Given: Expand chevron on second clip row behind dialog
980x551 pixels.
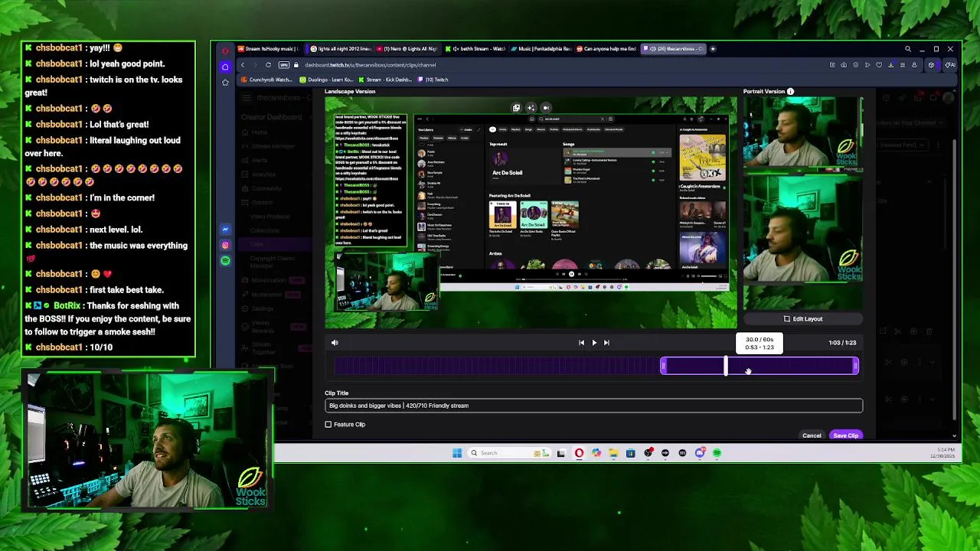Looking at the screenshot, I should pyautogui.click(x=932, y=362).
